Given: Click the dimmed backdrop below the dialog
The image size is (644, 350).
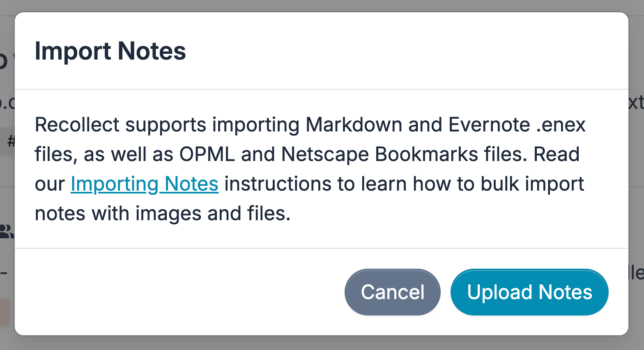Looking at the screenshot, I should [322, 343].
